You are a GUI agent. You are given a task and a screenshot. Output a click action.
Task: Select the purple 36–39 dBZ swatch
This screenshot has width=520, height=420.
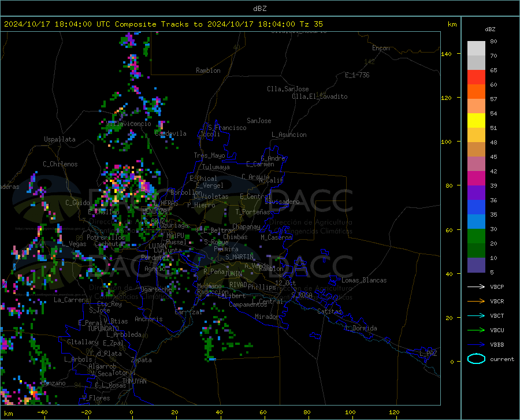pyautogui.click(x=476, y=193)
